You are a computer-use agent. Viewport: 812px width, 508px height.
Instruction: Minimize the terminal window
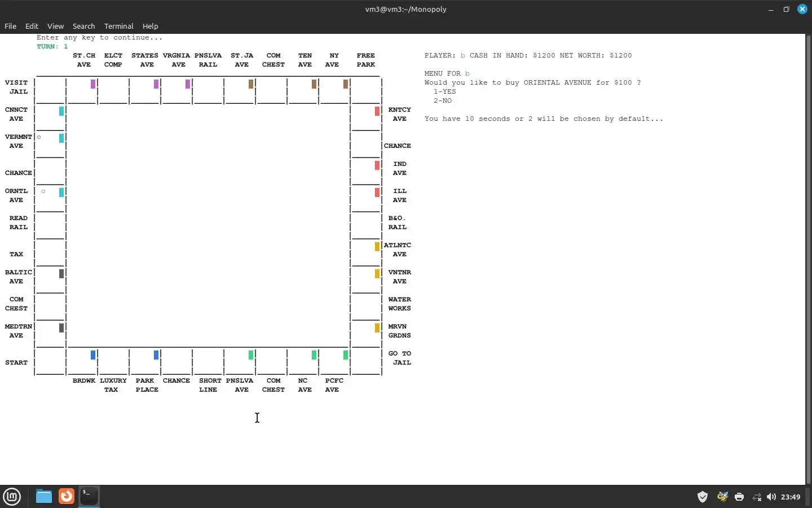(x=771, y=9)
